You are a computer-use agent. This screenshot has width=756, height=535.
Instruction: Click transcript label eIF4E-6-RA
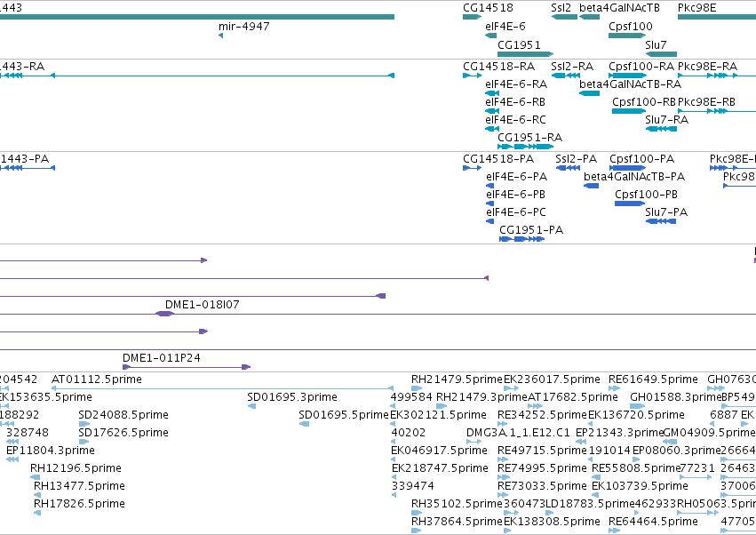pyautogui.click(x=516, y=84)
